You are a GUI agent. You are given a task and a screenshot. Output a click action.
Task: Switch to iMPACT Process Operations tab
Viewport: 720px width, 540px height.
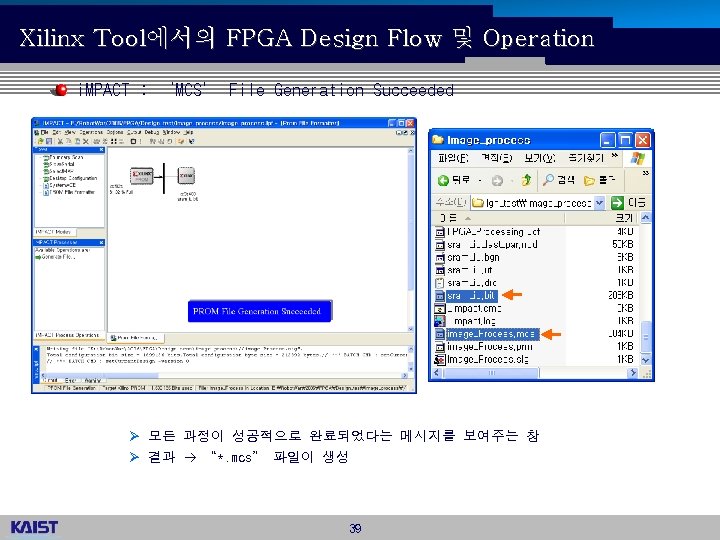[x=68, y=335]
